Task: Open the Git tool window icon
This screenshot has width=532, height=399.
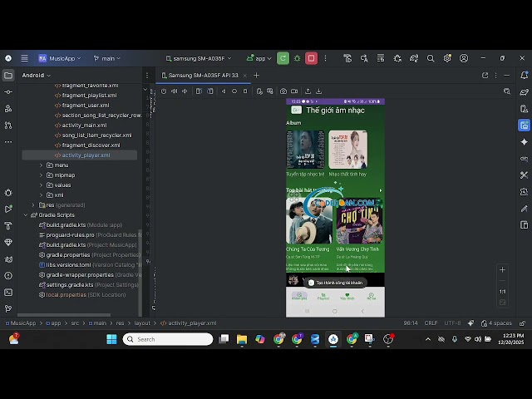Action: point(8,308)
